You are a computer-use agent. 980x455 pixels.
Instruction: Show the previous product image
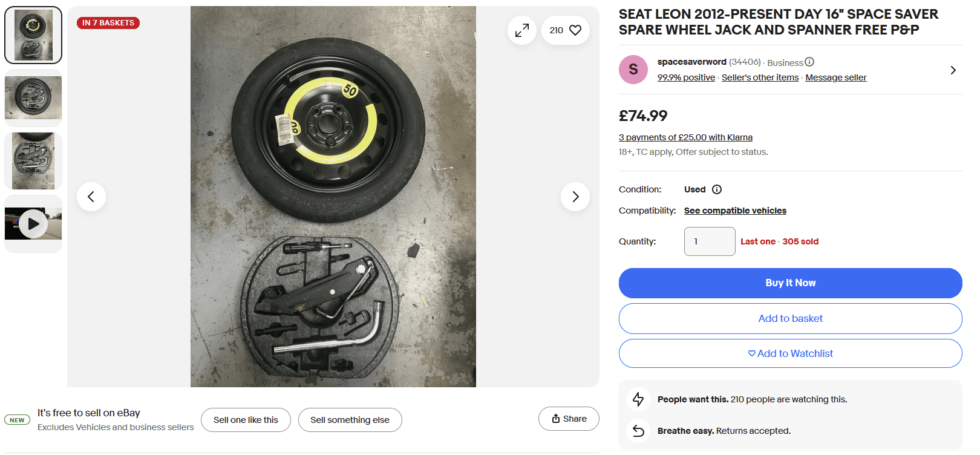[91, 197]
